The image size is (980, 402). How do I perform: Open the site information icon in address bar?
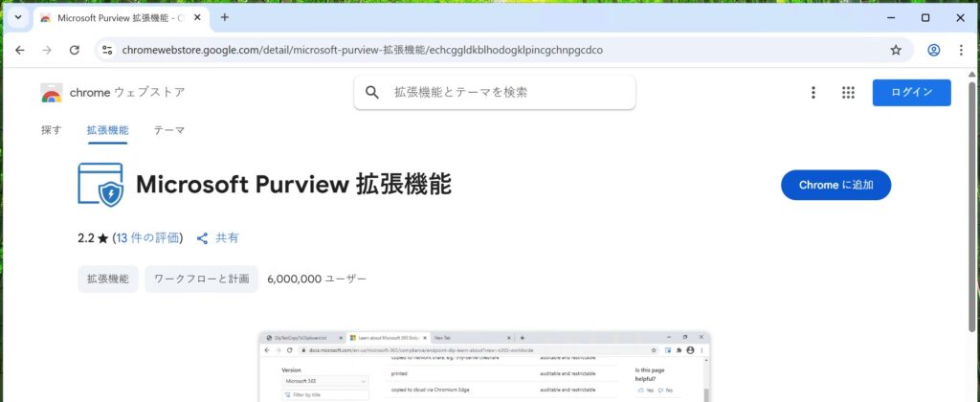107,50
